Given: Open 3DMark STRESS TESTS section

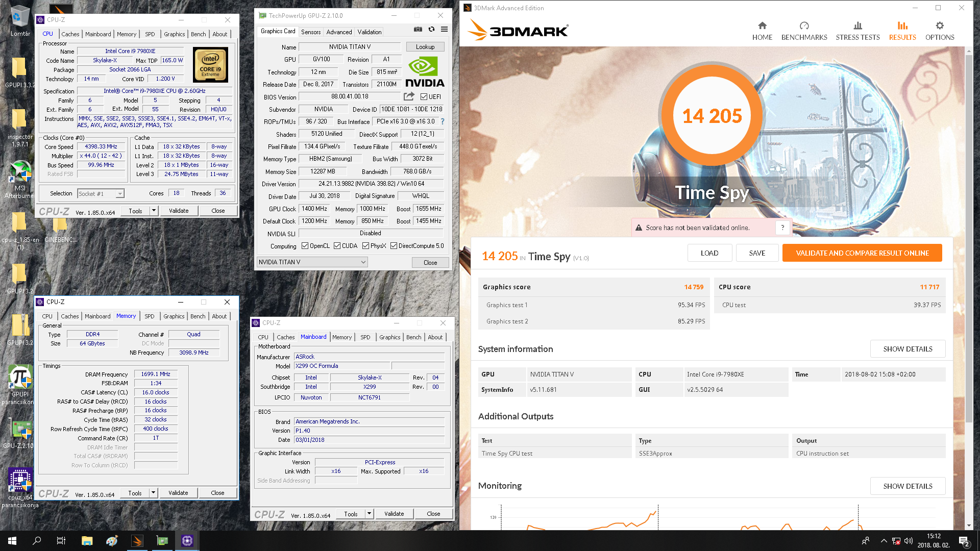Looking at the screenshot, I should 857,31.
